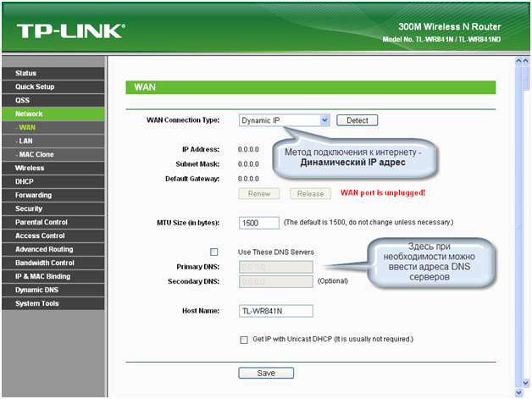The height and width of the screenshot is (399, 532).
Task: Open Bandwidth Control settings
Action: tap(53, 263)
